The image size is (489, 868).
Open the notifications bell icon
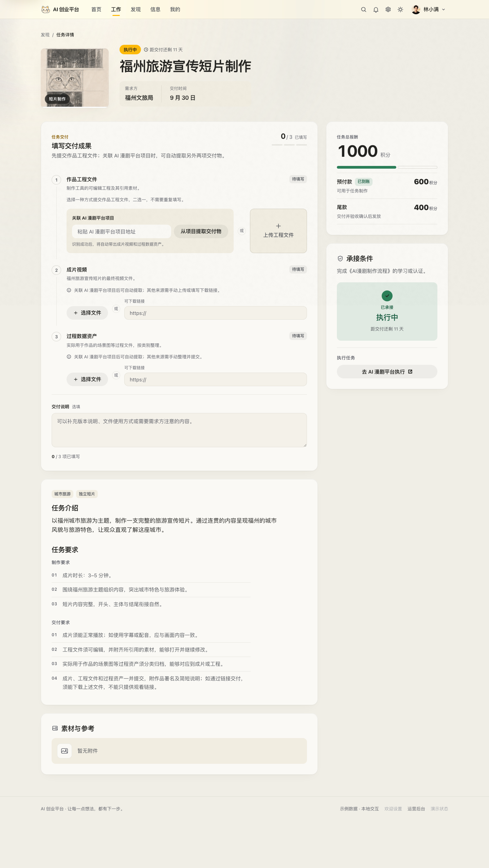[x=376, y=10]
